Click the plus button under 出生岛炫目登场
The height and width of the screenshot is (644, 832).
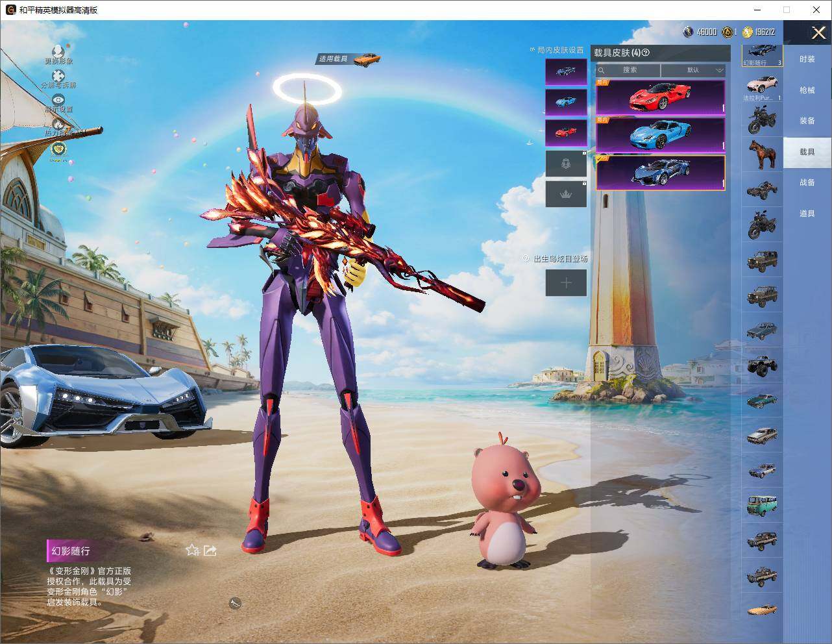point(566,283)
